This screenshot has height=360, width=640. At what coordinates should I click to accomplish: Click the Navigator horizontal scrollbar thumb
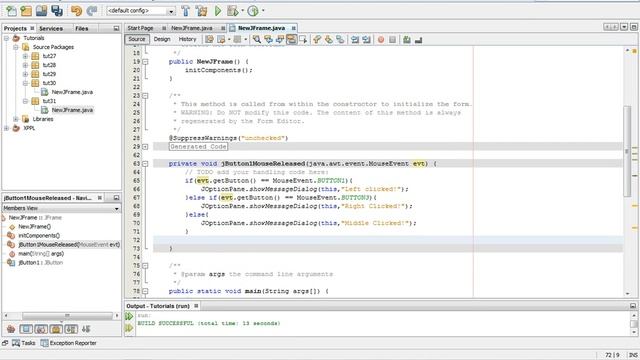pyautogui.click(x=67, y=316)
